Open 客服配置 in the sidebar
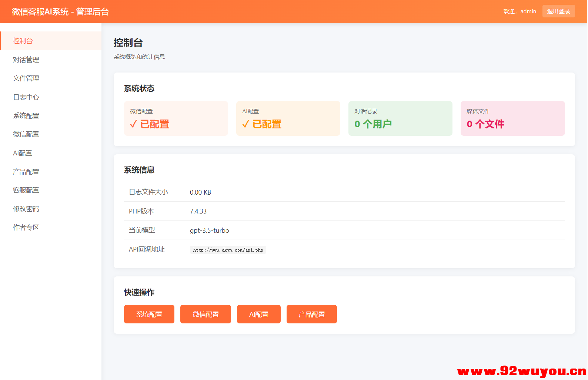This screenshot has height=380, width=588. pos(26,190)
